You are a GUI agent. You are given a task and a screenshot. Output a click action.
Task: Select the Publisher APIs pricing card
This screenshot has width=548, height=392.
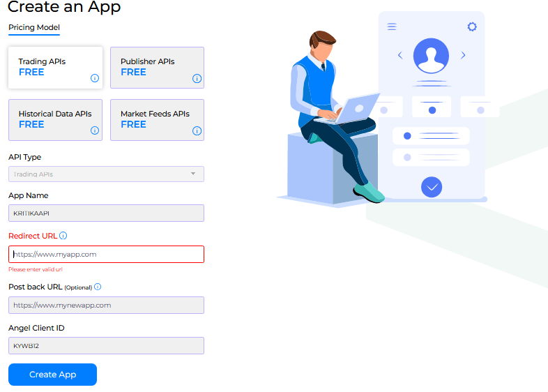pos(158,68)
